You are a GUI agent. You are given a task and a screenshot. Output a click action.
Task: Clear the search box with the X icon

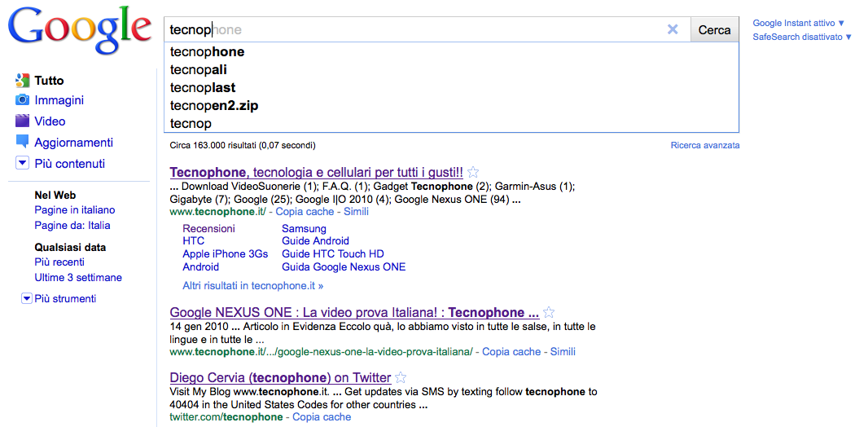coord(673,29)
